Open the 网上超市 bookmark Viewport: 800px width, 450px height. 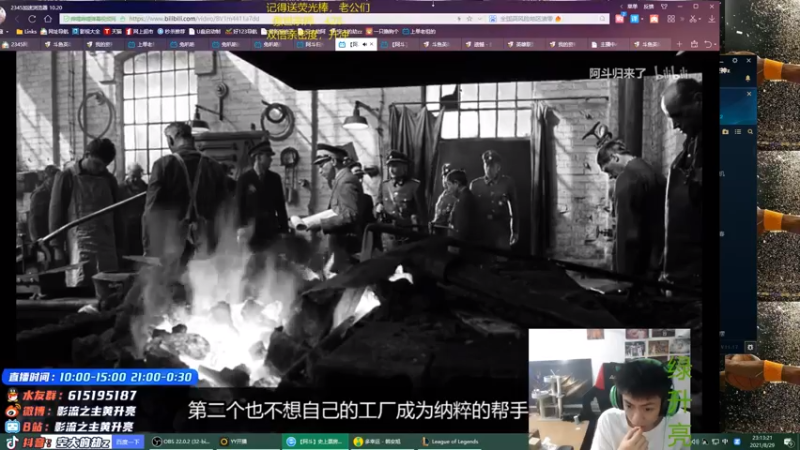pos(140,32)
